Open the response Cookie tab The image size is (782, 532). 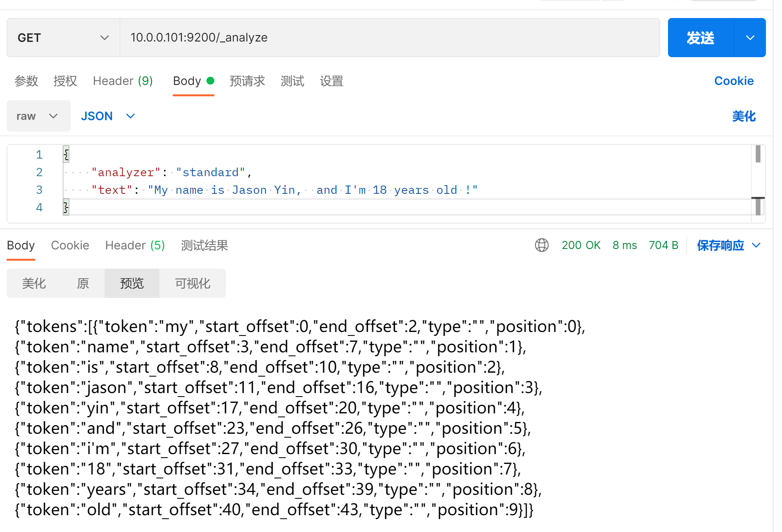coord(70,245)
